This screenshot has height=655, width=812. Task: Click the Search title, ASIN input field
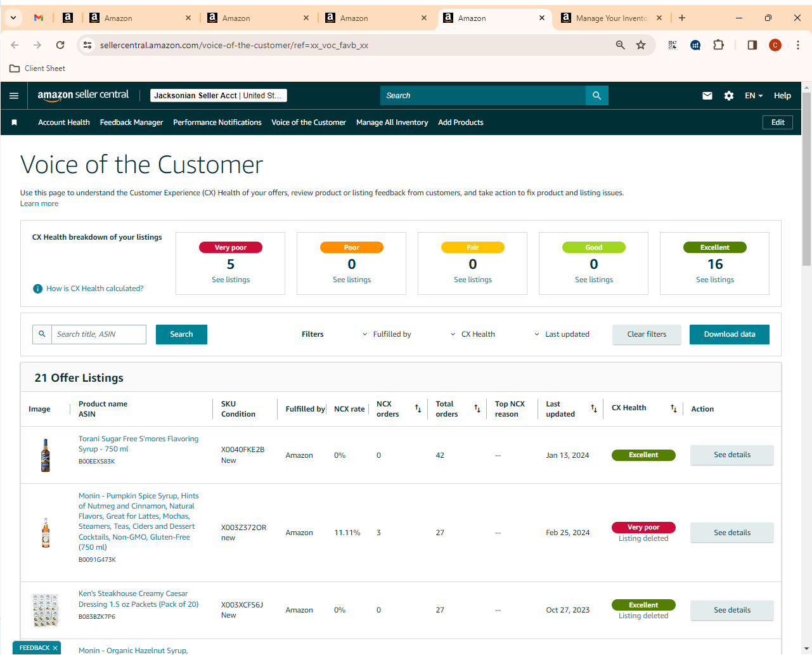(x=98, y=334)
